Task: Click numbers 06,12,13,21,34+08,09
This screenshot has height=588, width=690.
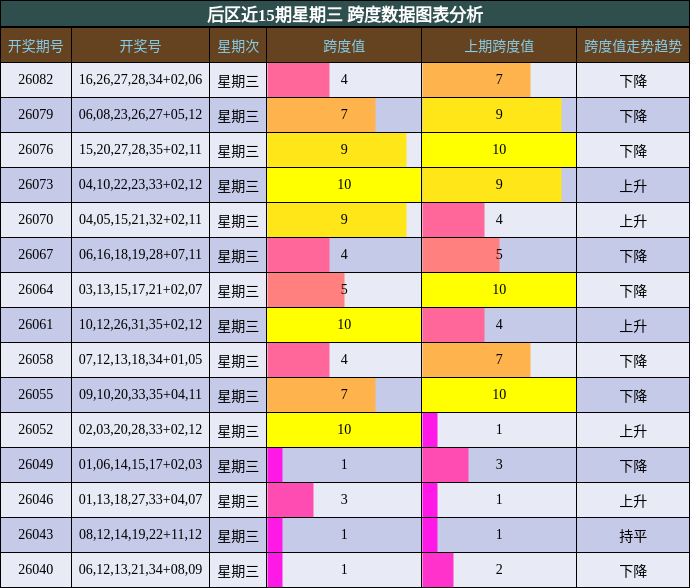Action: tap(140, 570)
